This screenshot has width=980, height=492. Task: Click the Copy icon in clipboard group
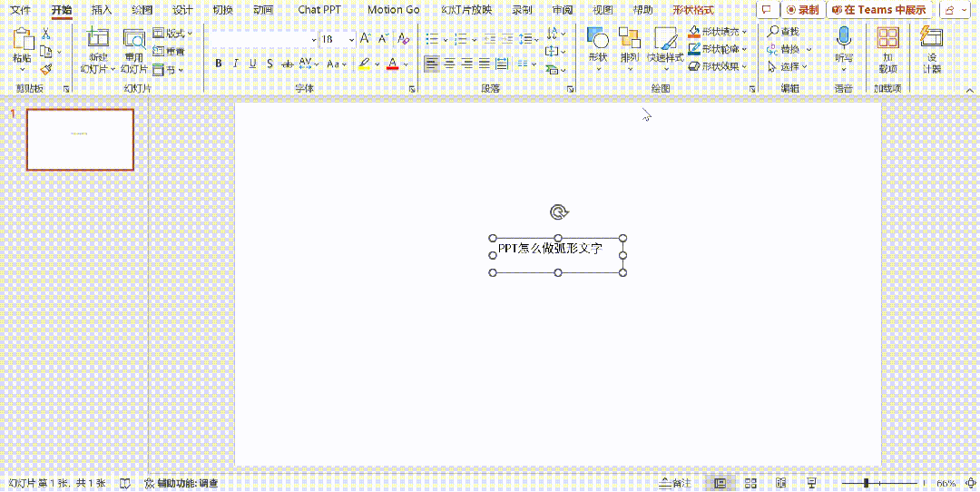[x=45, y=51]
